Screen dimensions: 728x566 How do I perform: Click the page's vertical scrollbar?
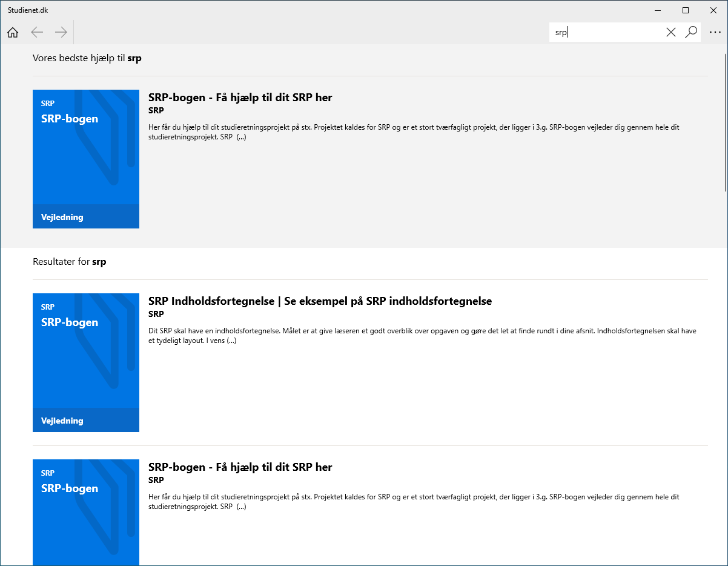click(724, 123)
